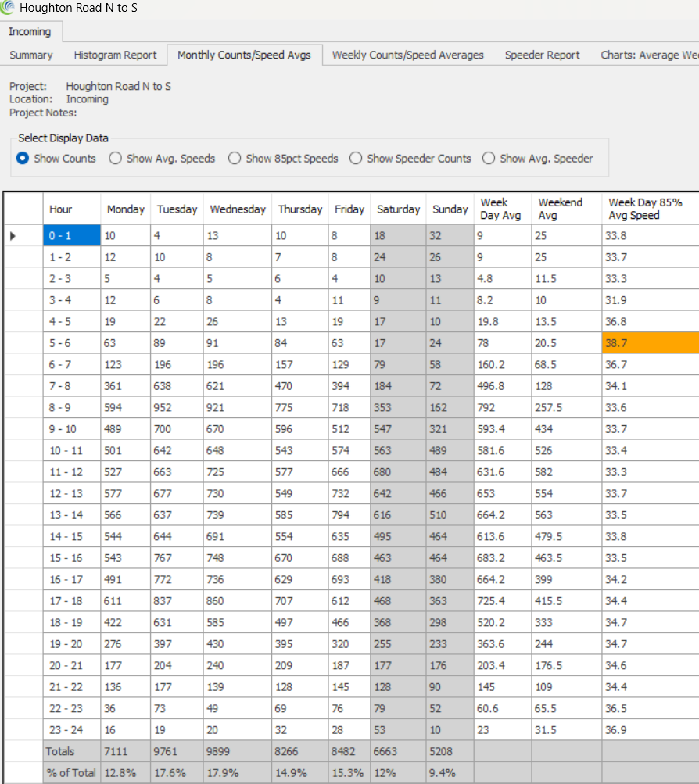Switch to Show Avg. Speeder display
This screenshot has width=699, height=784.
pos(489,158)
